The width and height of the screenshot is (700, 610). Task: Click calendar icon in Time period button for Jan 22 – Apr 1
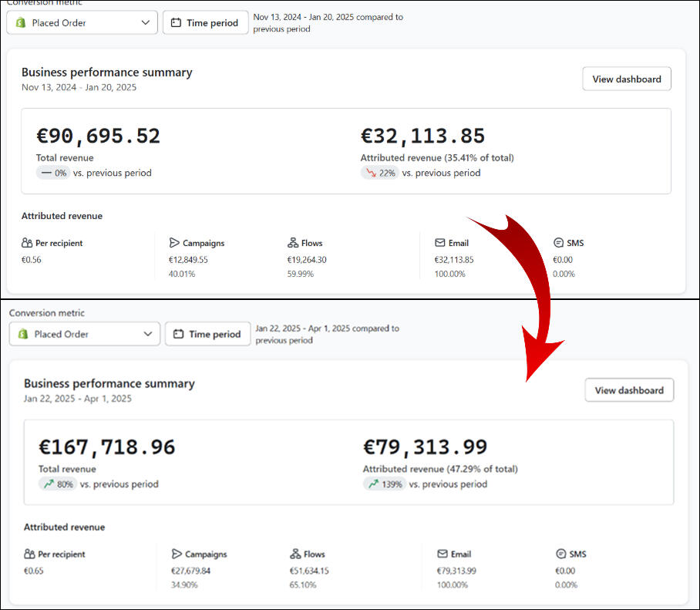[178, 335]
